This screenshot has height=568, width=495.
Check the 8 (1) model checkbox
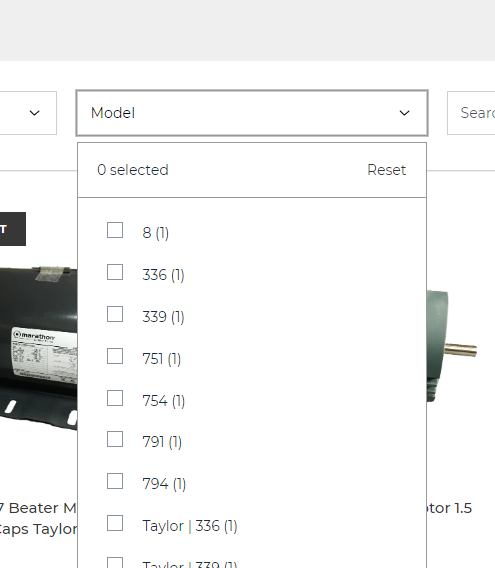[115, 230]
